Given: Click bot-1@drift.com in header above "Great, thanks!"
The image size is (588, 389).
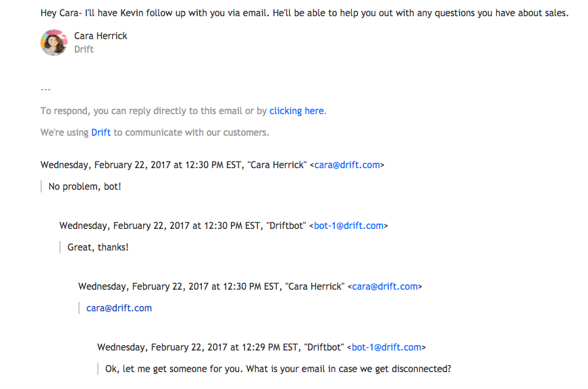Looking at the screenshot, I should 348,226.
